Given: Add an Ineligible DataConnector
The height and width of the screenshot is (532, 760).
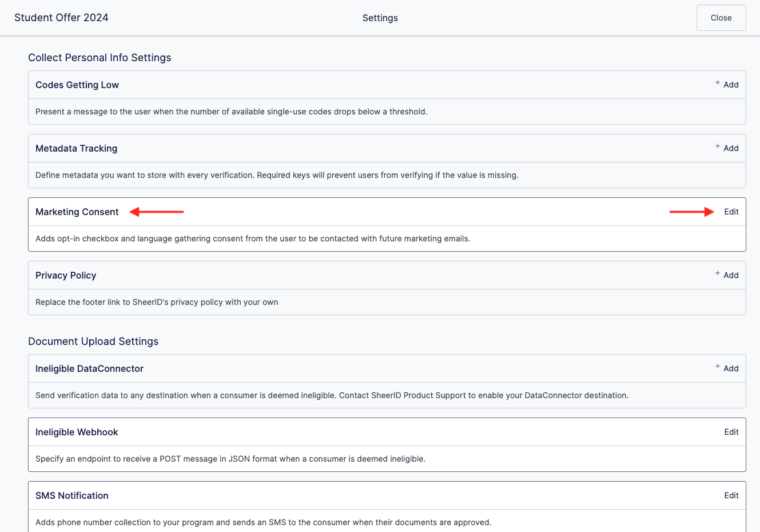Looking at the screenshot, I should click(x=727, y=368).
